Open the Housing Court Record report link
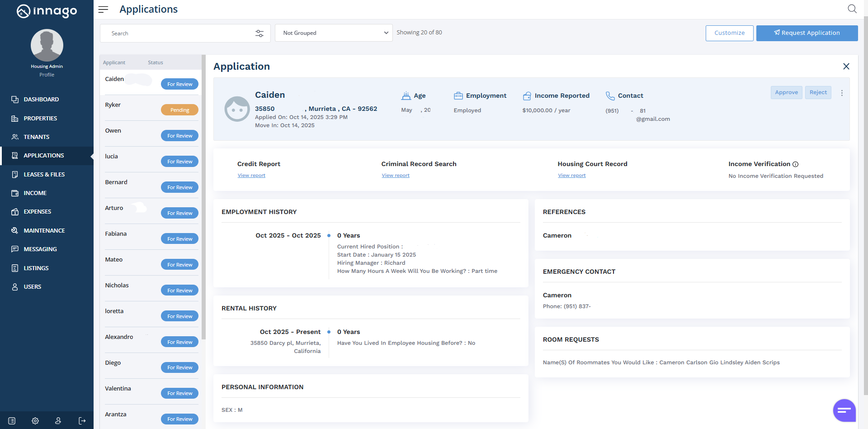 click(571, 176)
